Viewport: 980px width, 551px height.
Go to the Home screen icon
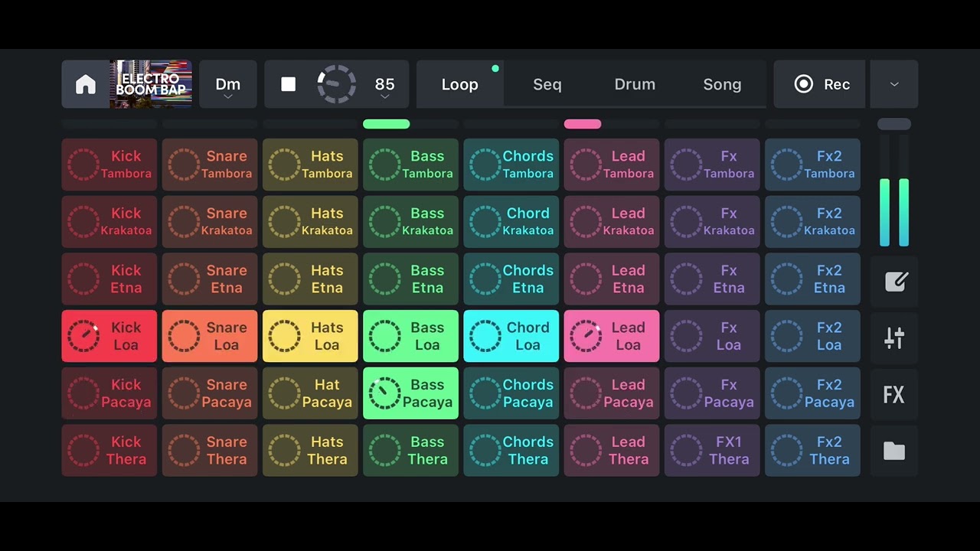[86, 84]
